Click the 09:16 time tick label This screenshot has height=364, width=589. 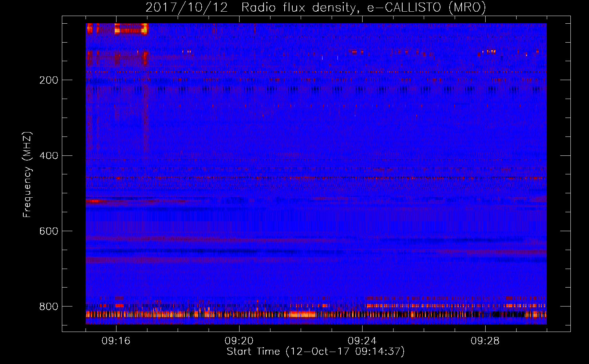[x=116, y=341]
